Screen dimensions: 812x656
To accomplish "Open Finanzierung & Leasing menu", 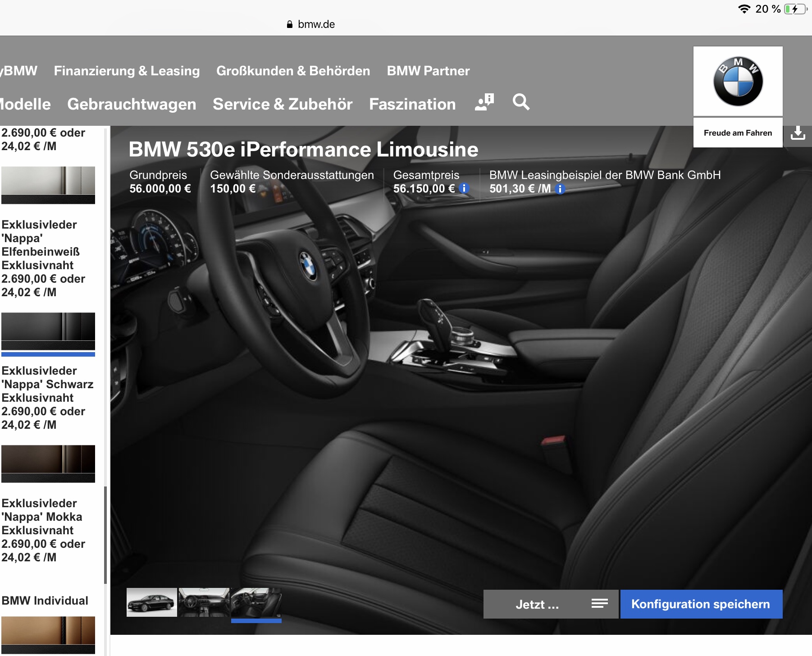I will coord(127,71).
